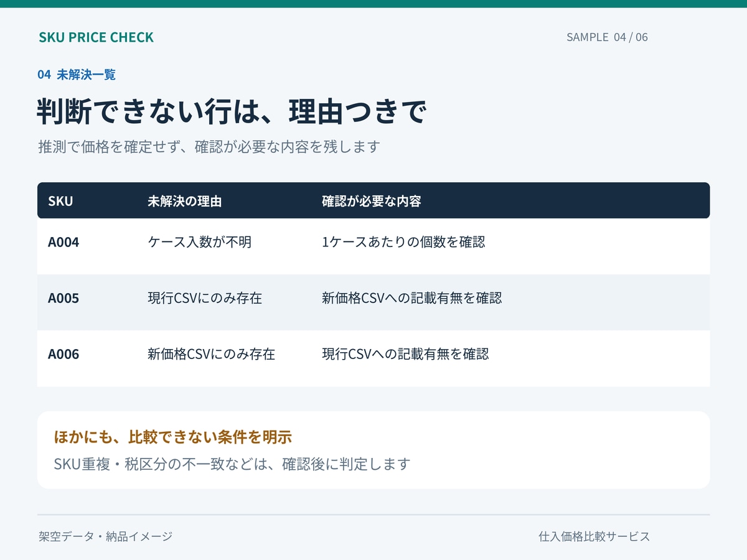
Task: Click the reason 現行CSVにのみ存在
Action: pos(205,298)
